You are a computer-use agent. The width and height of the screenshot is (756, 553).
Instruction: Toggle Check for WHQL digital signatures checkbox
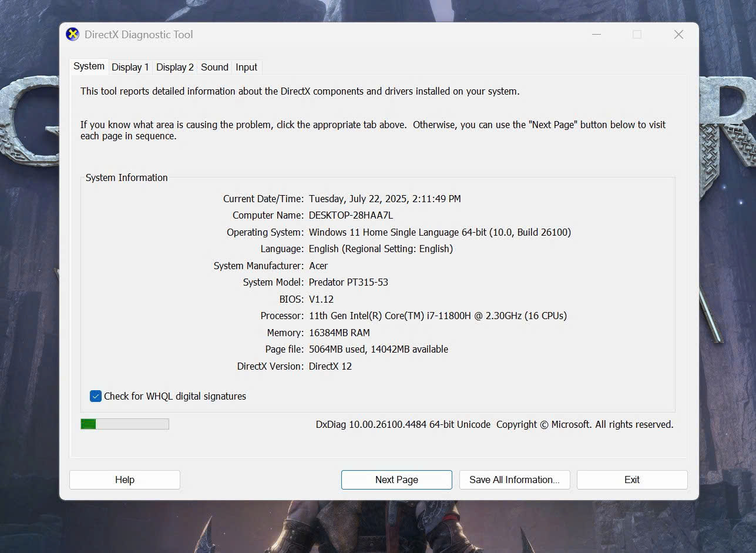[x=96, y=396]
